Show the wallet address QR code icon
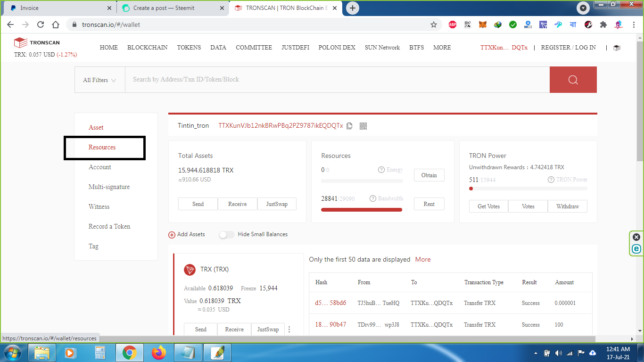Viewport: 644px width, 362px height. coord(363,126)
